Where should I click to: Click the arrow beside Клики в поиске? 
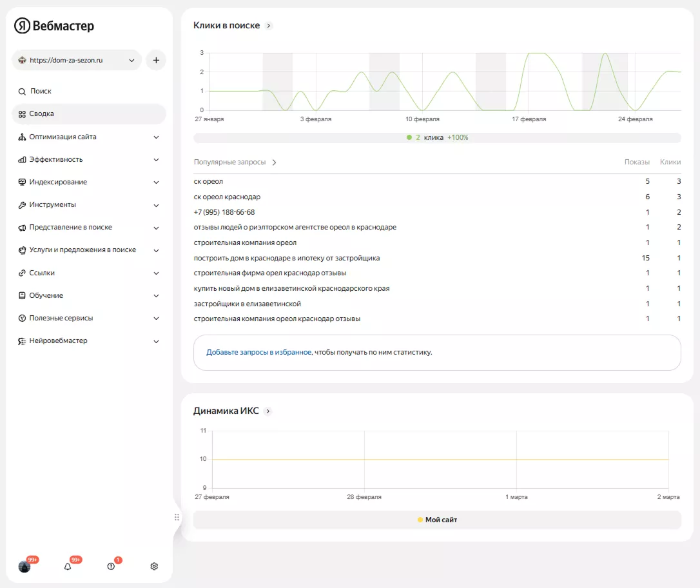point(269,25)
